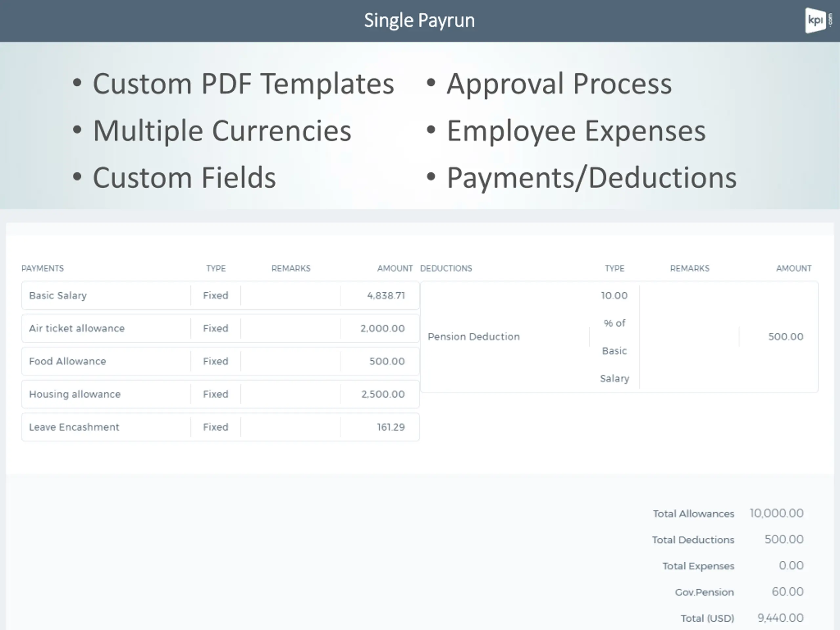Click the Total Deductions label
Viewport: 840px width, 630px height.
693,540
